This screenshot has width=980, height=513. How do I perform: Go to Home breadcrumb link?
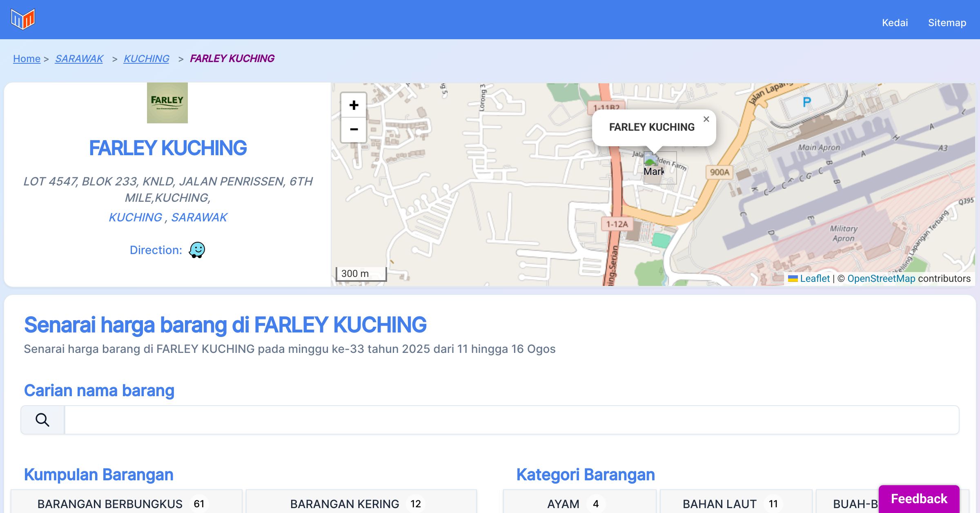click(27, 59)
